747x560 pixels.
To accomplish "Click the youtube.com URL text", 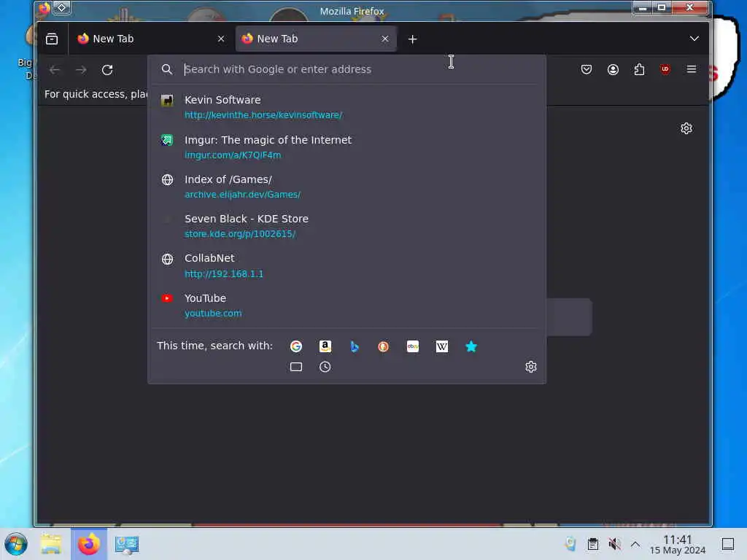I will [x=213, y=314].
